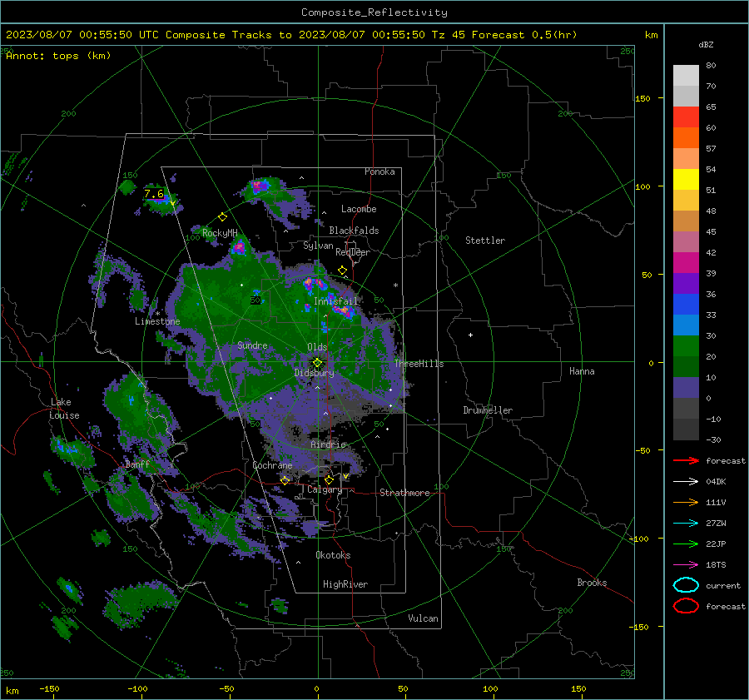Click the Stettler city label
The height and width of the screenshot is (700, 749).
(485, 241)
